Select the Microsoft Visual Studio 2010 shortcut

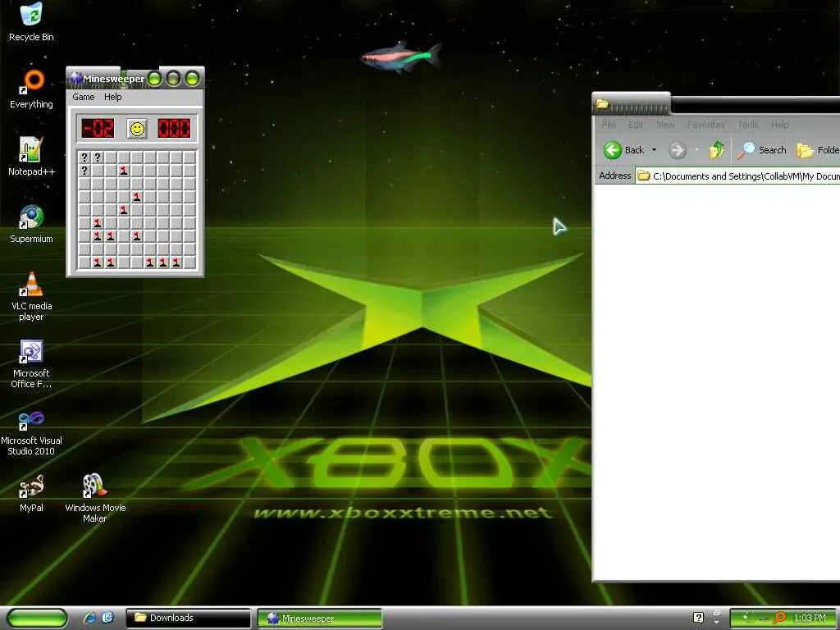coord(31,431)
